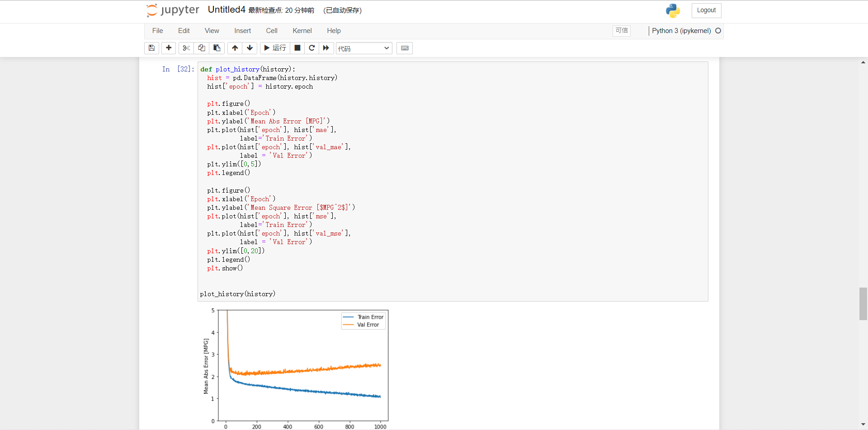Click the scrollbar down arrow
The image size is (868, 430).
click(863, 425)
